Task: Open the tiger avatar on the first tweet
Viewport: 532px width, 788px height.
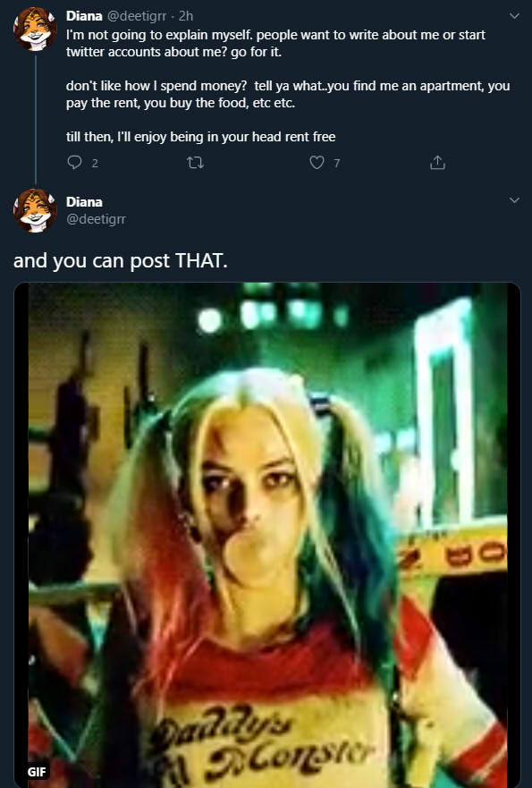Action: click(35, 30)
